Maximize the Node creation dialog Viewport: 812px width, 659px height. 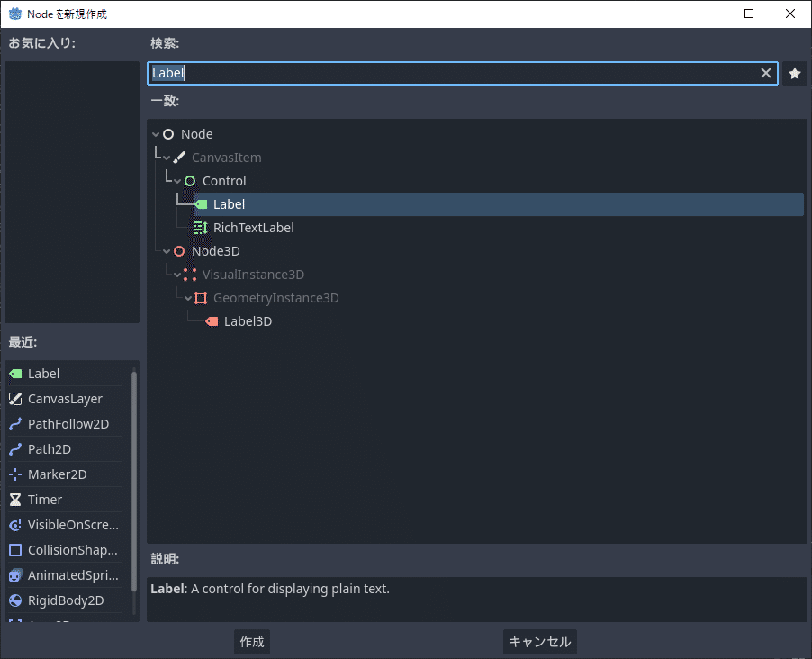[x=749, y=14]
